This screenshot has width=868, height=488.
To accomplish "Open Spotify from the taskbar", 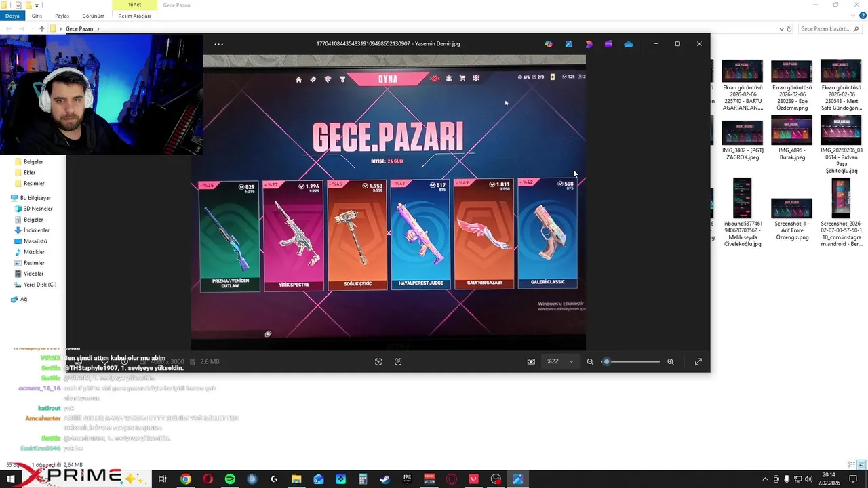I will point(230,479).
